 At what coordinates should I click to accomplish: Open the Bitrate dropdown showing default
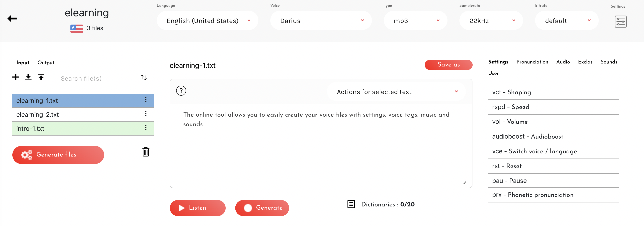[x=567, y=21]
